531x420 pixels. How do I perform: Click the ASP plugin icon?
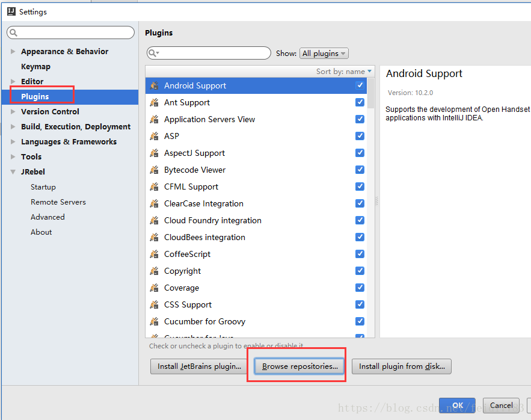(155, 136)
